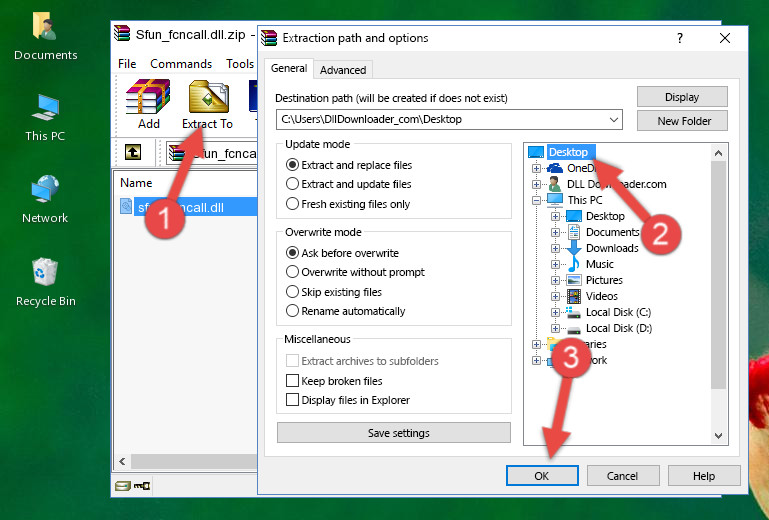Screen dimensions: 769x520
Task: Open the Documents desktop icon
Action: click(x=45, y=26)
